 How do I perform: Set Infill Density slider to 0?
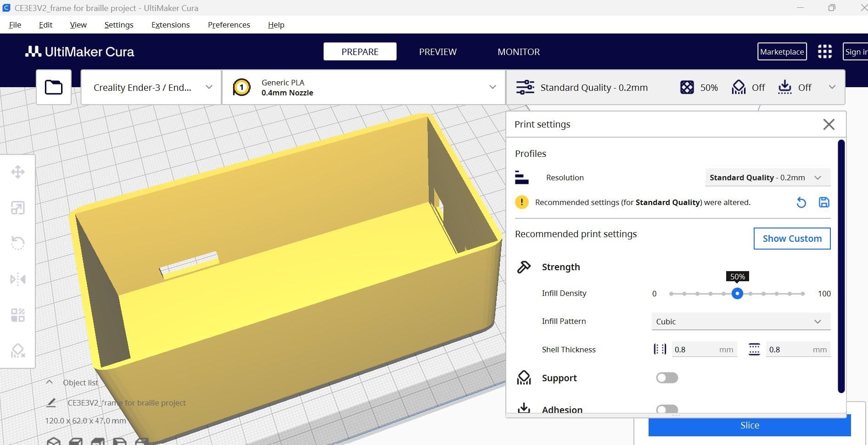[671, 294]
